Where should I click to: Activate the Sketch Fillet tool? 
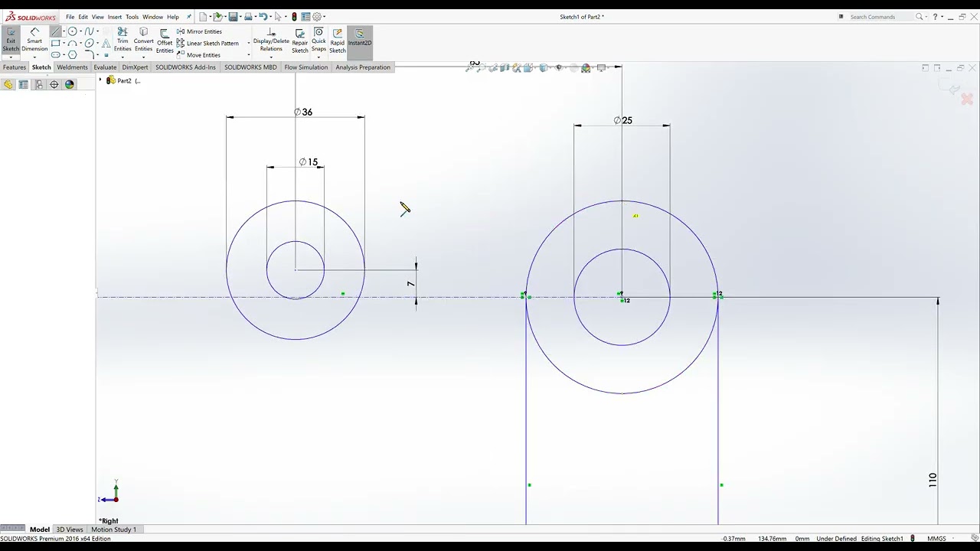90,55
